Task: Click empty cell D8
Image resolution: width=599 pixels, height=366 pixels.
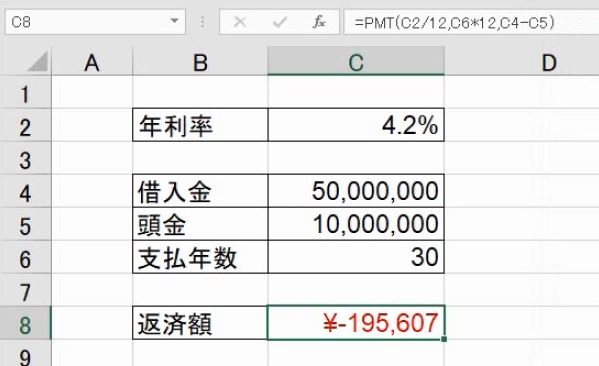Action: (x=522, y=323)
